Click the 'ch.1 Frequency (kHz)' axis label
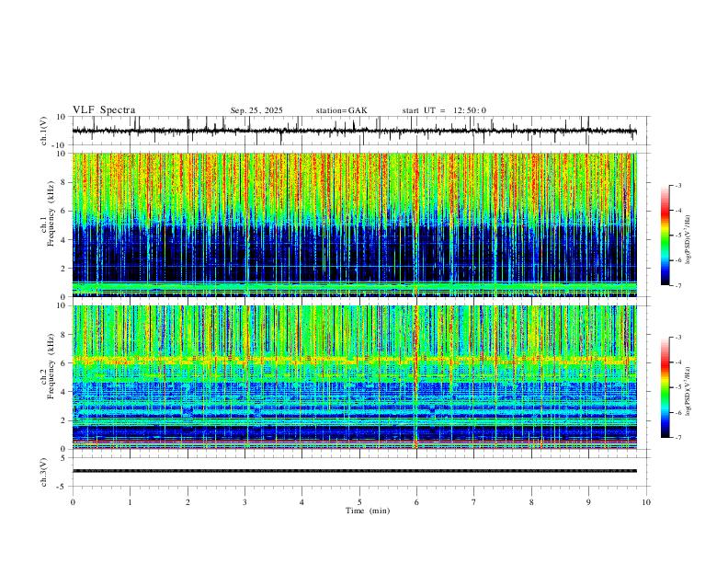The height and width of the screenshot is (563, 728). point(47,213)
